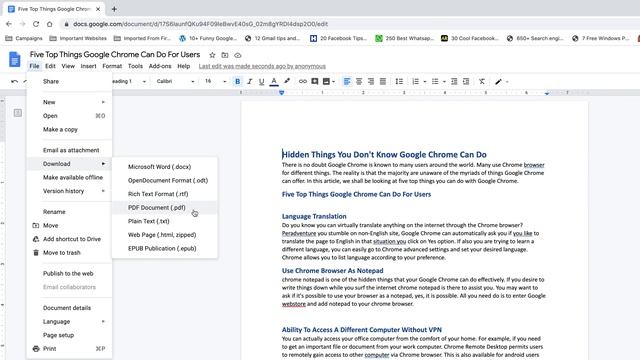
Task: Open last edit history link
Action: 262,66
